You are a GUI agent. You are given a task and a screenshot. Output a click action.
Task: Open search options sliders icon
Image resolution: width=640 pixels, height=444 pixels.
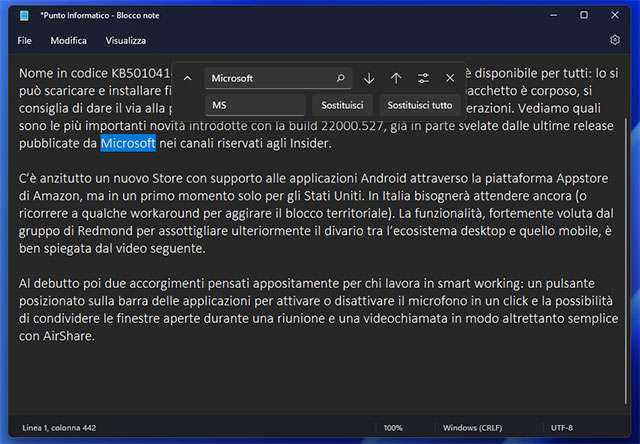pos(423,78)
